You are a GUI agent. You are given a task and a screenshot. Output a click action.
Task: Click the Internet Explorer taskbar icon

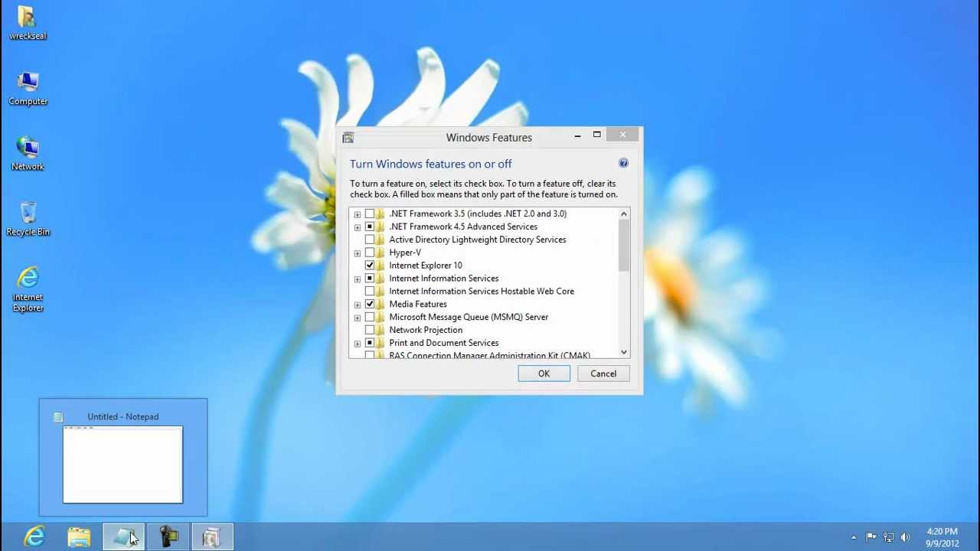pyautogui.click(x=34, y=537)
